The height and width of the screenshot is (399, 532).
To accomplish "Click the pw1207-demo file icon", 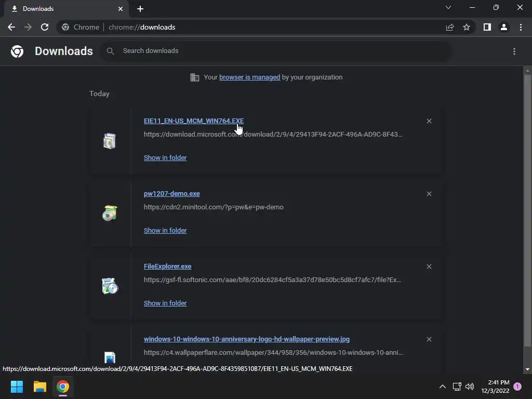I will (110, 213).
